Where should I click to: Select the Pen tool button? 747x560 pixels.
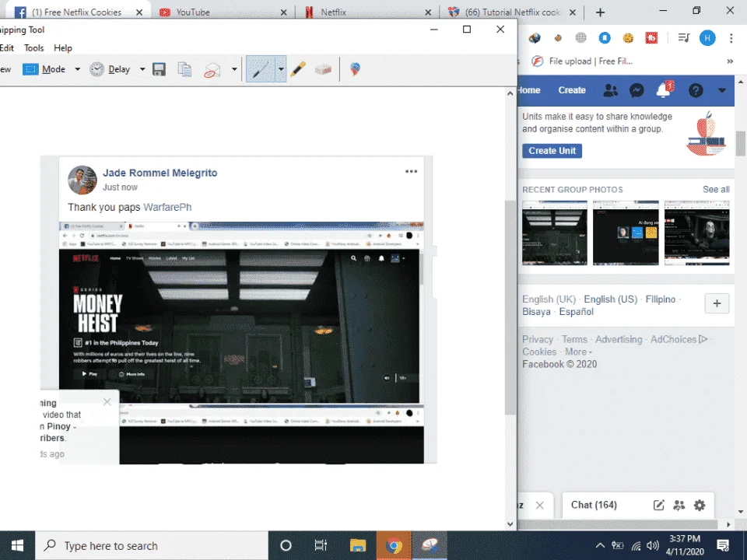click(261, 69)
